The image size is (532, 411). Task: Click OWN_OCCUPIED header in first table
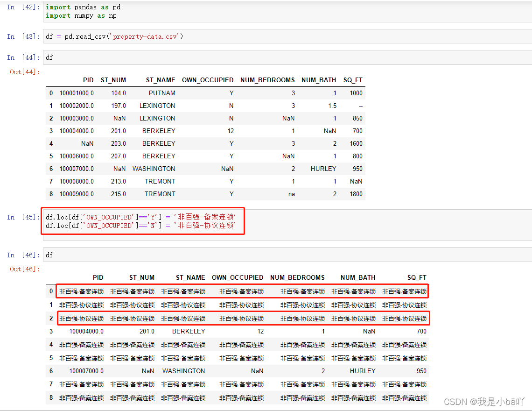[x=208, y=80]
